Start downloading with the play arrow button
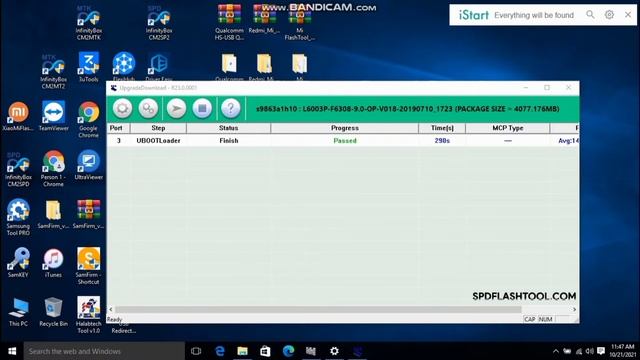640x360 pixels. click(176, 109)
